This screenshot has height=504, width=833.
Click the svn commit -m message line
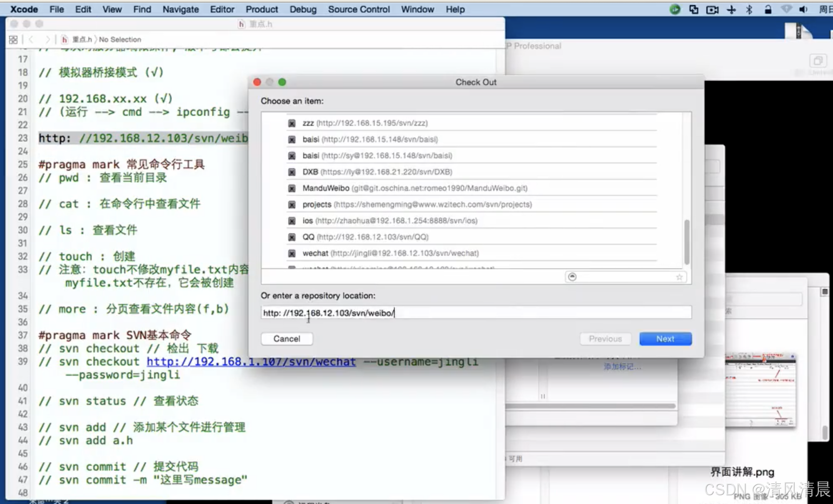143,479
